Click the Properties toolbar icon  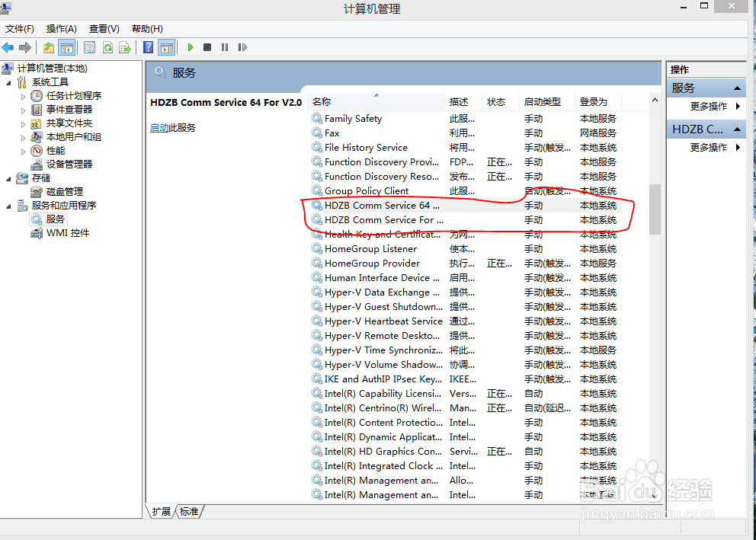tap(89, 47)
